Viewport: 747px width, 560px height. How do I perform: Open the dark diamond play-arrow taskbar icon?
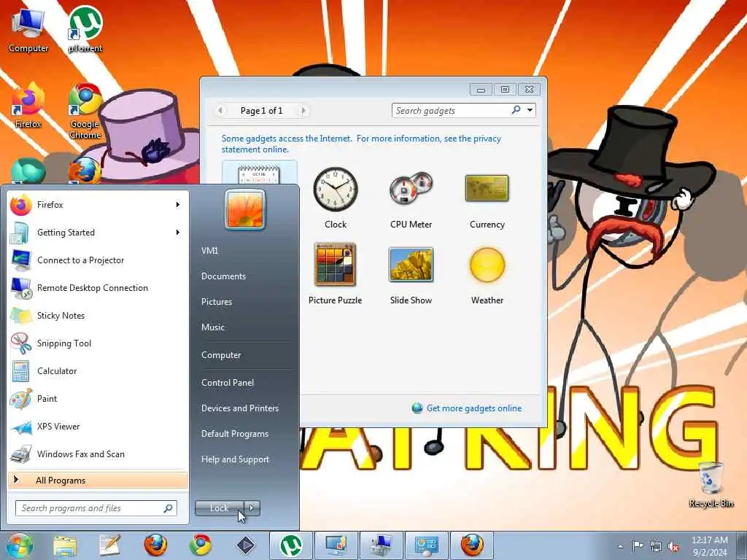coord(246,545)
